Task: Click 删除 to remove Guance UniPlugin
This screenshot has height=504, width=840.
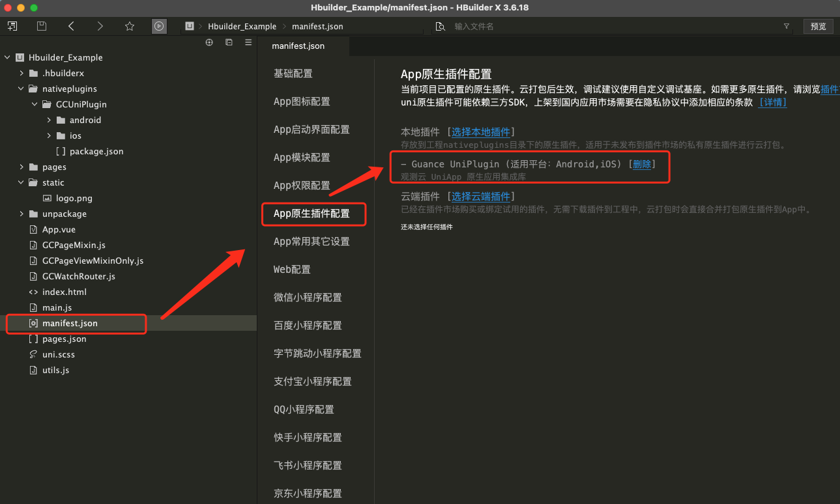Action: (x=642, y=164)
